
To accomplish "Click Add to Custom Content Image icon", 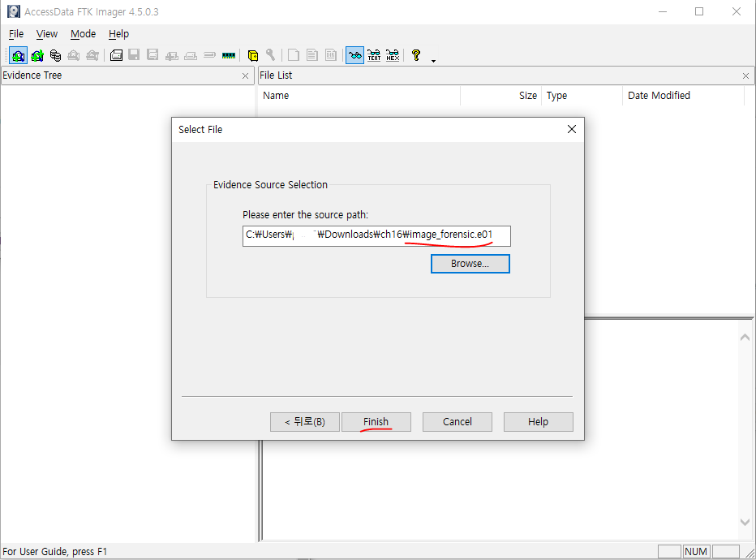I will [172, 56].
